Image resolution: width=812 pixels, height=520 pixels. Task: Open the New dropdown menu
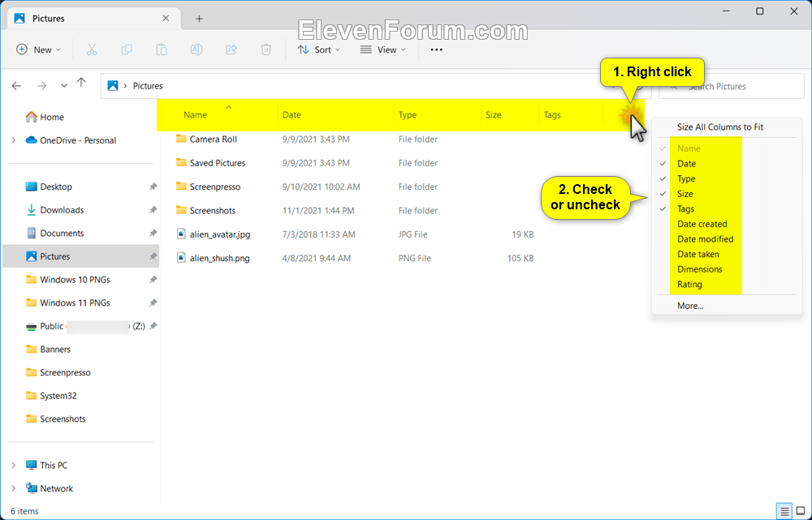pos(38,49)
